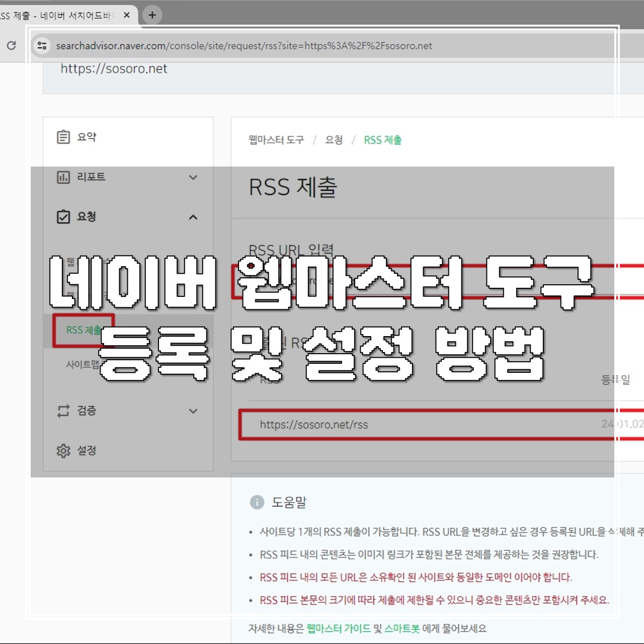Click the 도움말 info icon

tap(257, 502)
